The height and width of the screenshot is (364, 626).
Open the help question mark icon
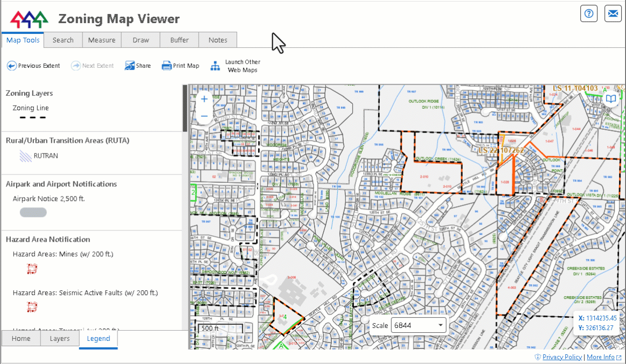(589, 13)
